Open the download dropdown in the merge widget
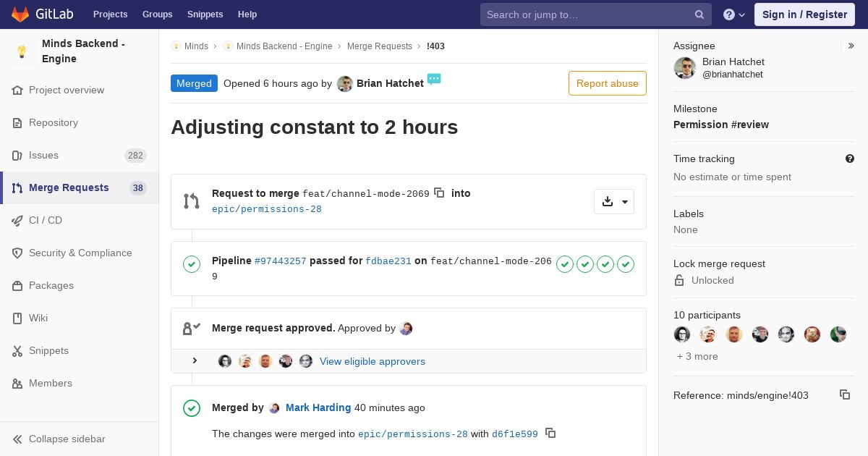The image size is (868, 456). pos(614,201)
